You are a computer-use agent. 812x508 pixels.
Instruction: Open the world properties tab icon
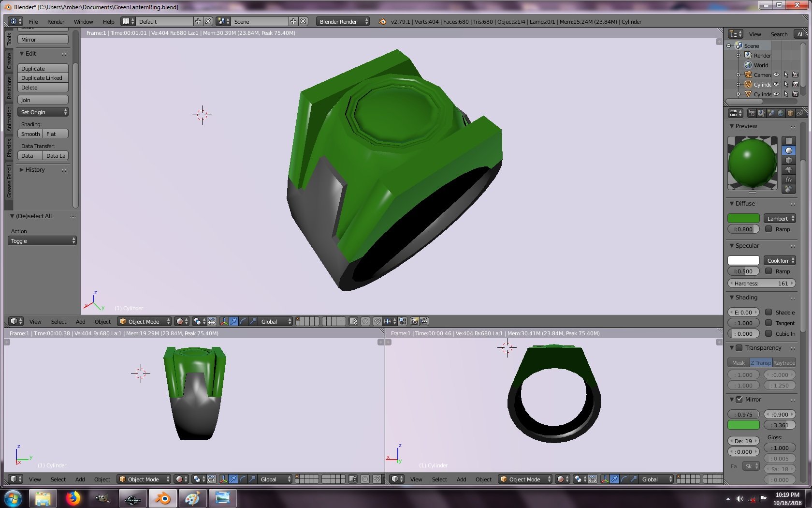781,113
